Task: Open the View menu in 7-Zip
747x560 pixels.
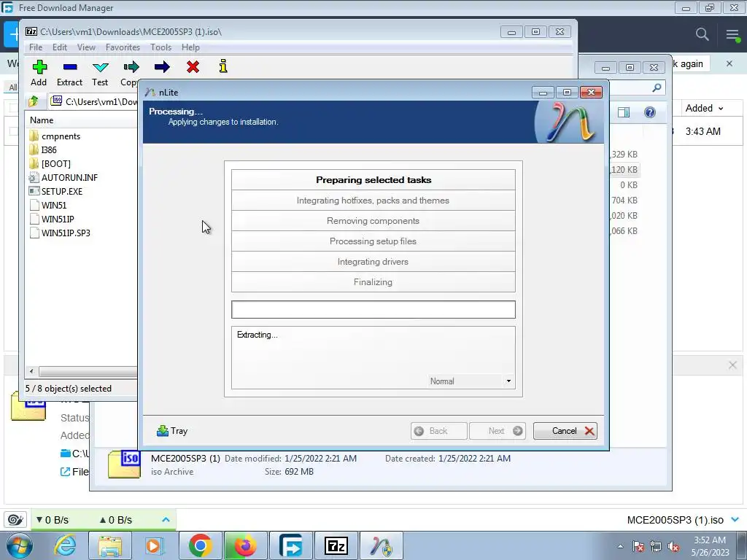Action: pyautogui.click(x=86, y=47)
